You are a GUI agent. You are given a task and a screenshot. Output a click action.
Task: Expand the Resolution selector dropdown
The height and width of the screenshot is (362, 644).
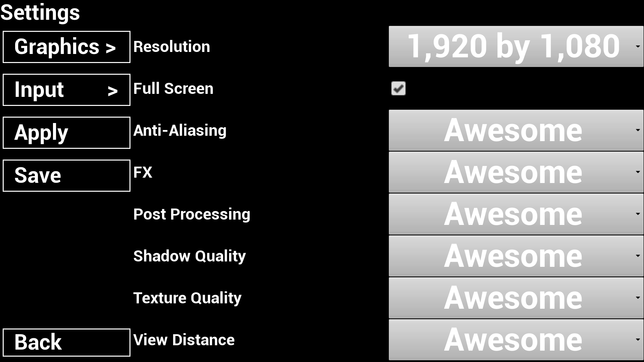click(637, 46)
